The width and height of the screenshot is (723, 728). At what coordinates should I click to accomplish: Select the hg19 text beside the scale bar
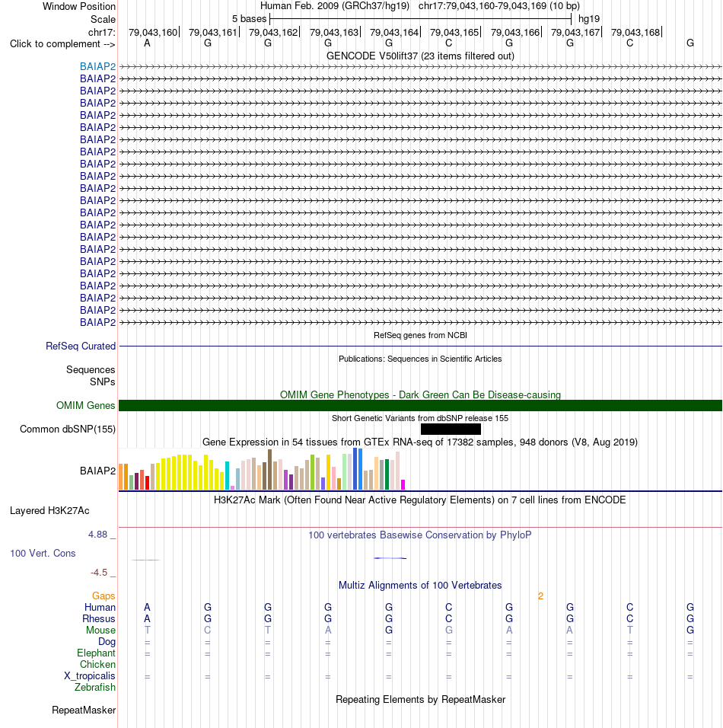click(589, 19)
